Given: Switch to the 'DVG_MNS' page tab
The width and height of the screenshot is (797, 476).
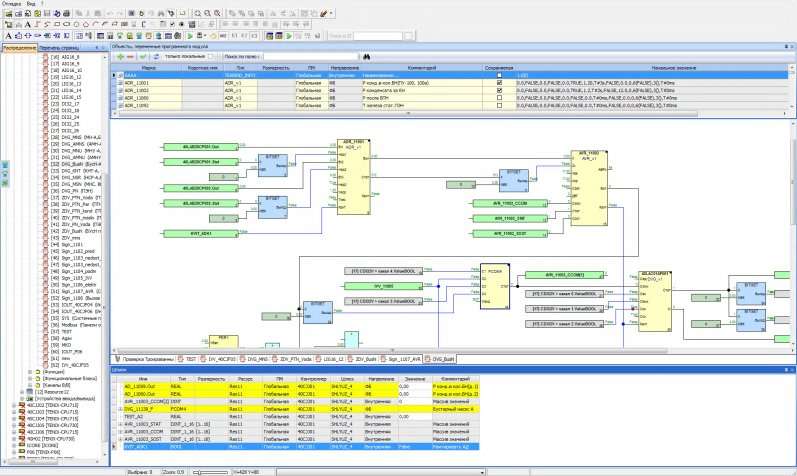Looking at the screenshot, I should [x=254, y=359].
